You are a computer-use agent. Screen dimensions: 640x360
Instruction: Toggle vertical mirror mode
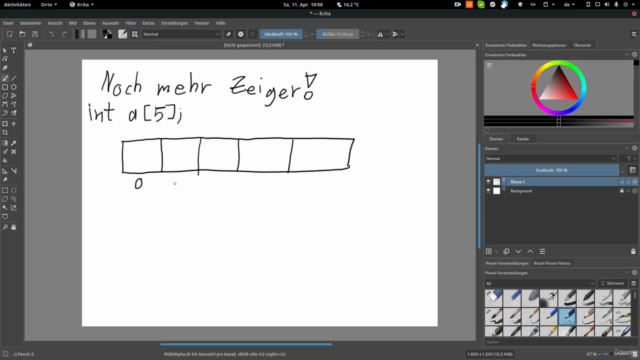click(x=395, y=34)
